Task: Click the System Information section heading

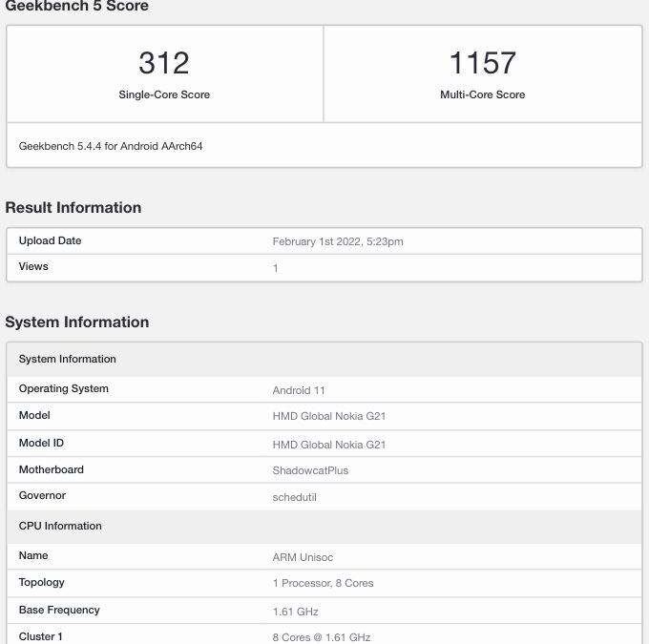Action: coord(77,322)
